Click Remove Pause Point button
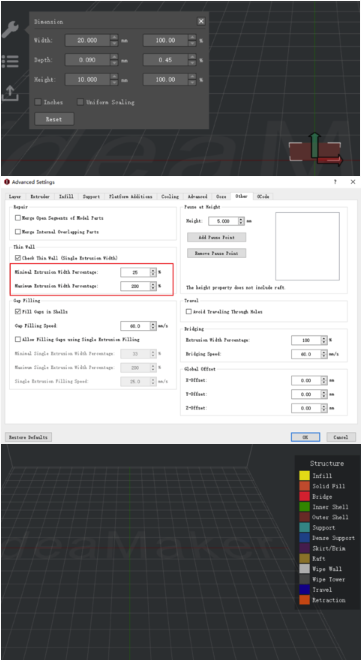 pos(216,253)
